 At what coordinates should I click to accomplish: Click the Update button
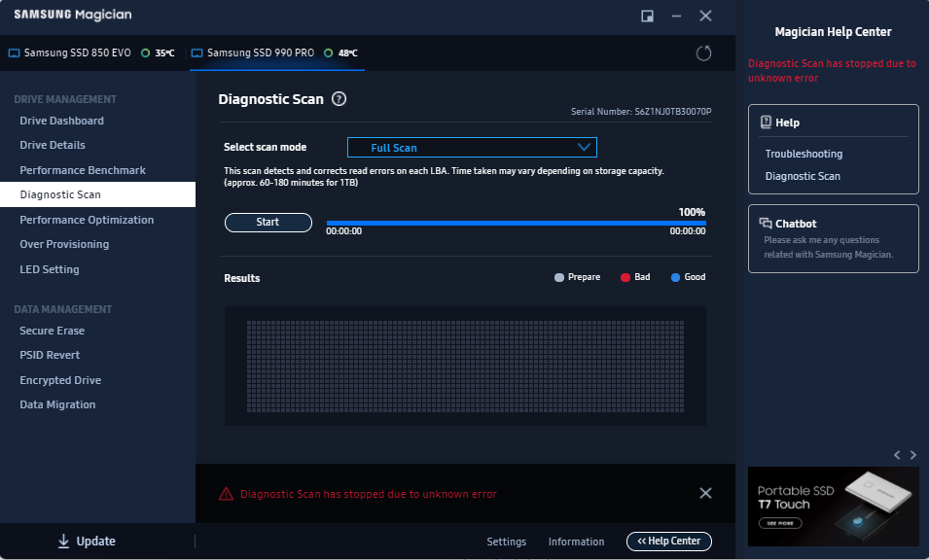[x=87, y=542]
